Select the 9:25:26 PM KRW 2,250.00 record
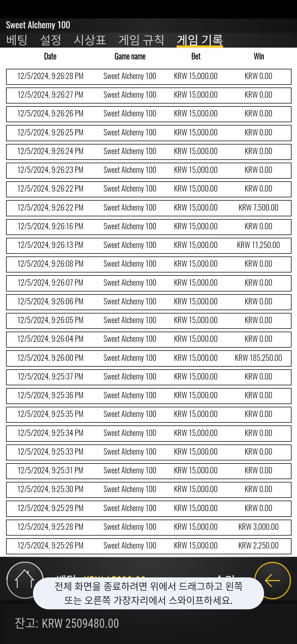The height and width of the screenshot is (644, 297). point(149,546)
